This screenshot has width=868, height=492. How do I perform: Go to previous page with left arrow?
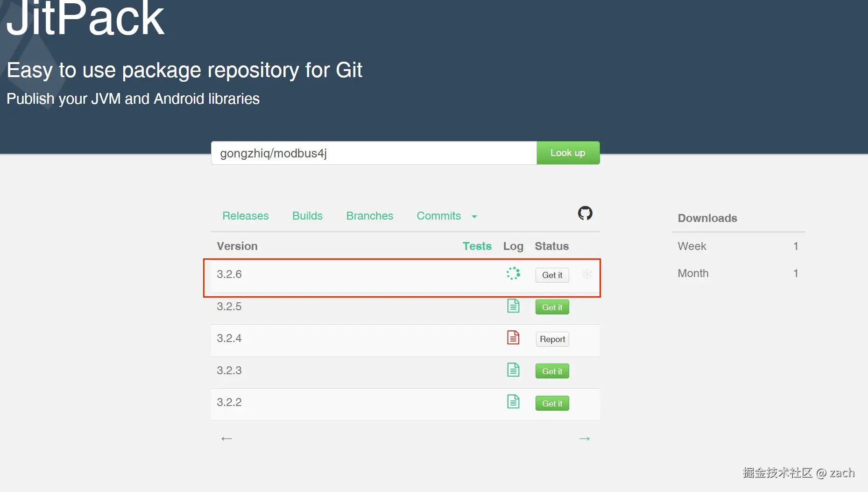(226, 438)
